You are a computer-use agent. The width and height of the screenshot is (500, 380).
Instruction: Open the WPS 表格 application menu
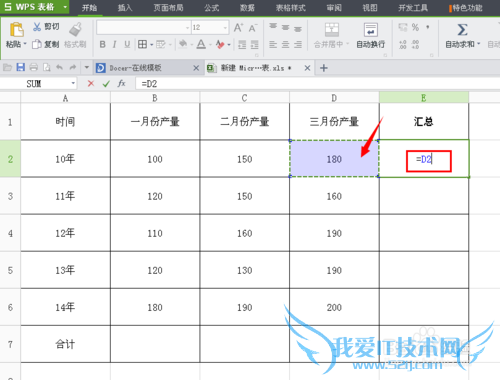tap(35, 7)
